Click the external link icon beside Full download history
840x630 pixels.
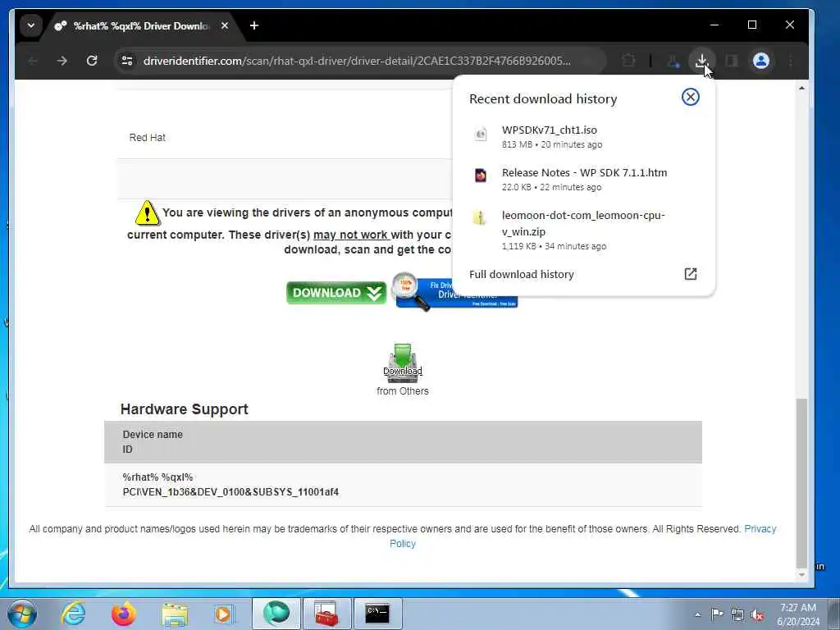coord(690,274)
